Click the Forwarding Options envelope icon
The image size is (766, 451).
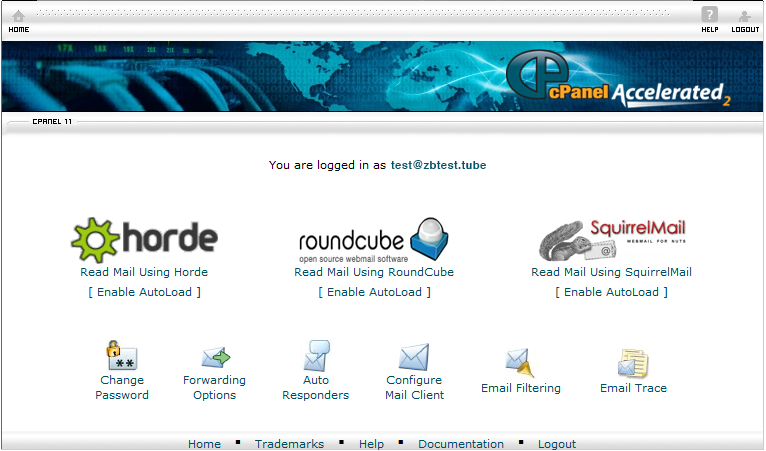point(215,356)
